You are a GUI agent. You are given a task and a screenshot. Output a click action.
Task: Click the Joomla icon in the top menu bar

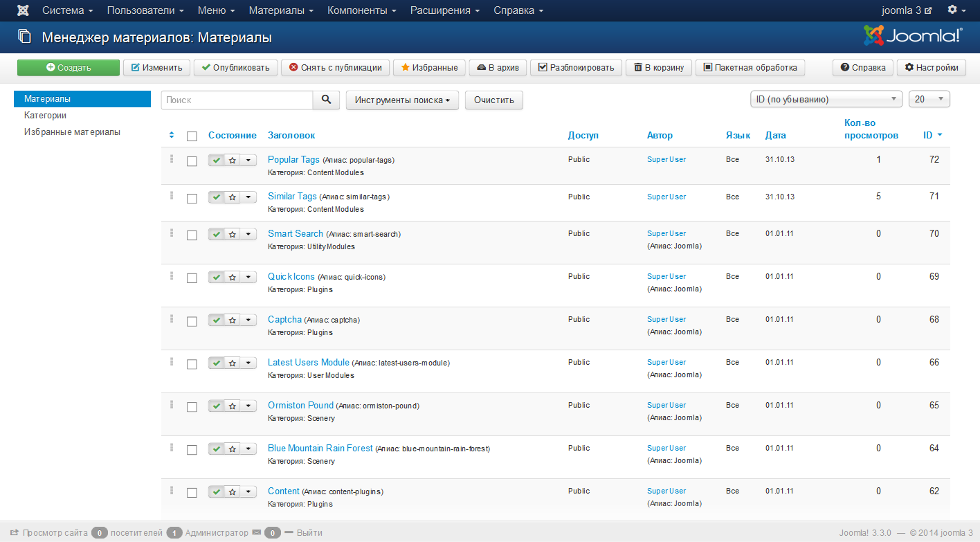click(x=23, y=10)
